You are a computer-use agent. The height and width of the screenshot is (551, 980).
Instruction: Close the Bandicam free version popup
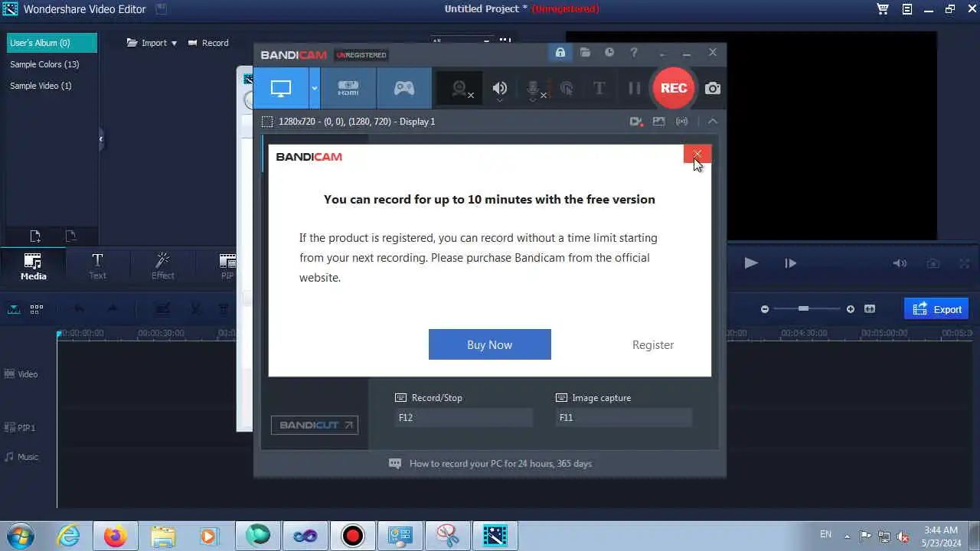[x=697, y=154]
